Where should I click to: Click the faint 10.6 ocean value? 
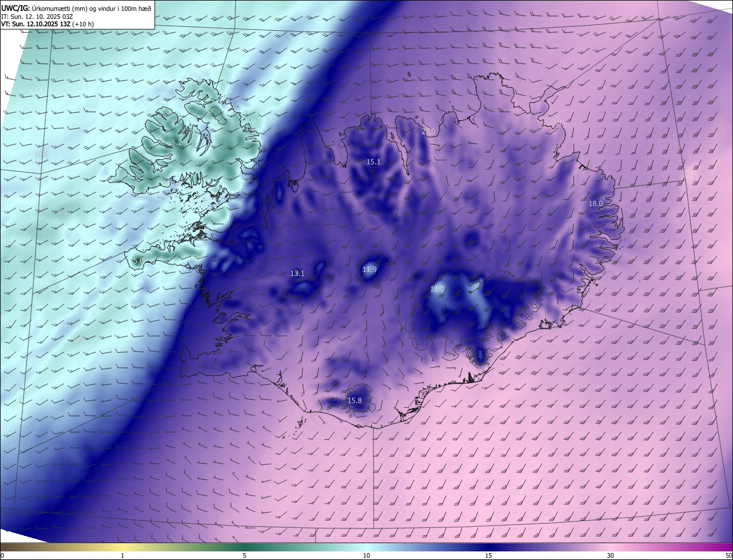tap(41, 155)
